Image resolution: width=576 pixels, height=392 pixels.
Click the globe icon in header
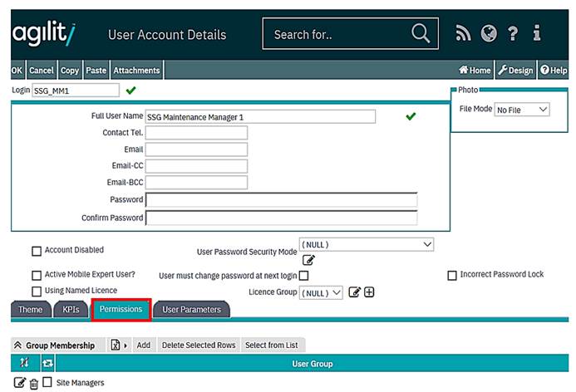(x=489, y=34)
